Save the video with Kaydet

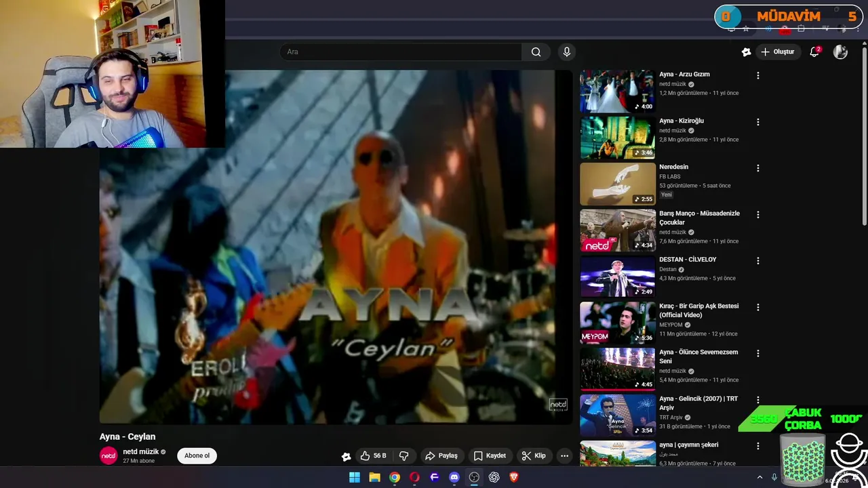click(x=490, y=456)
